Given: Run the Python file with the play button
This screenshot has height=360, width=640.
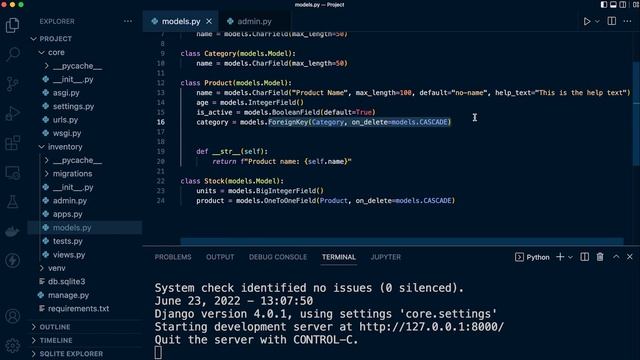Looking at the screenshot, I should click(x=587, y=21).
